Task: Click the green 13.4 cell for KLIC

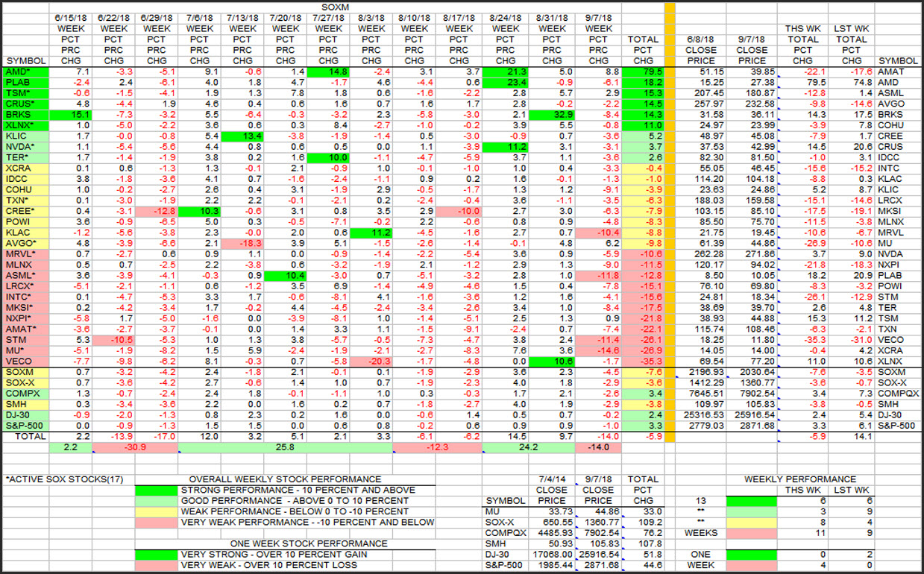Action: 244,138
